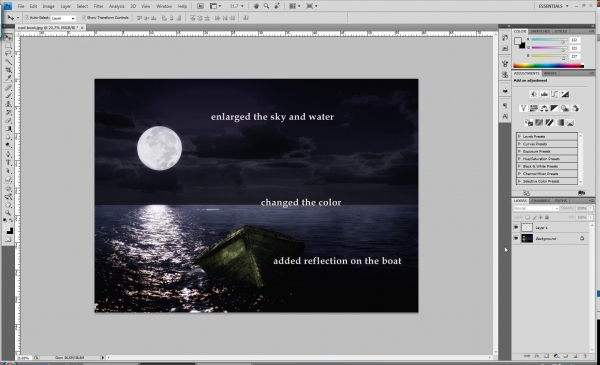Add a Channel Mixer adjustment

tap(575, 108)
